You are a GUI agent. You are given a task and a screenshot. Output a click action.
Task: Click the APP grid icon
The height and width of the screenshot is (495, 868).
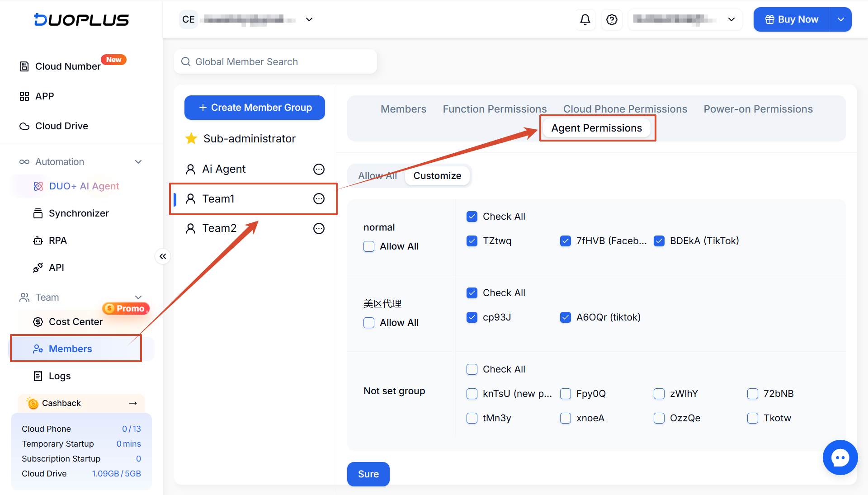pos(24,96)
